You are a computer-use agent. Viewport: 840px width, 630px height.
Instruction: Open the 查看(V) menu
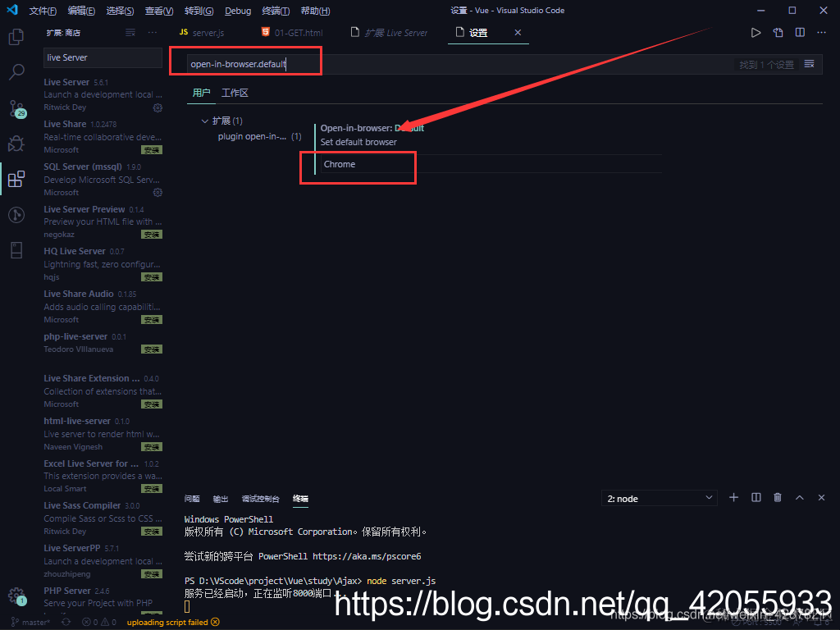tap(159, 11)
